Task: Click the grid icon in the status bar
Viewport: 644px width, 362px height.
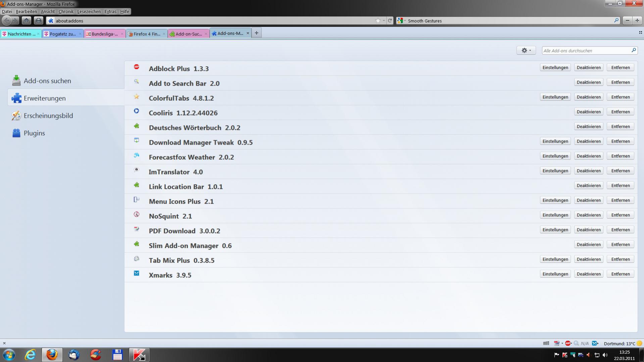Action: tap(546, 343)
